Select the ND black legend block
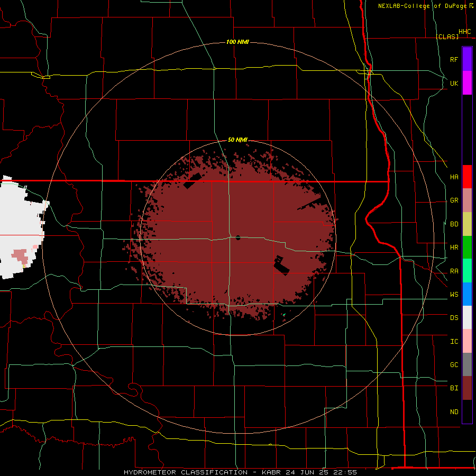Viewport: 476px width, 476px height. 467,411
